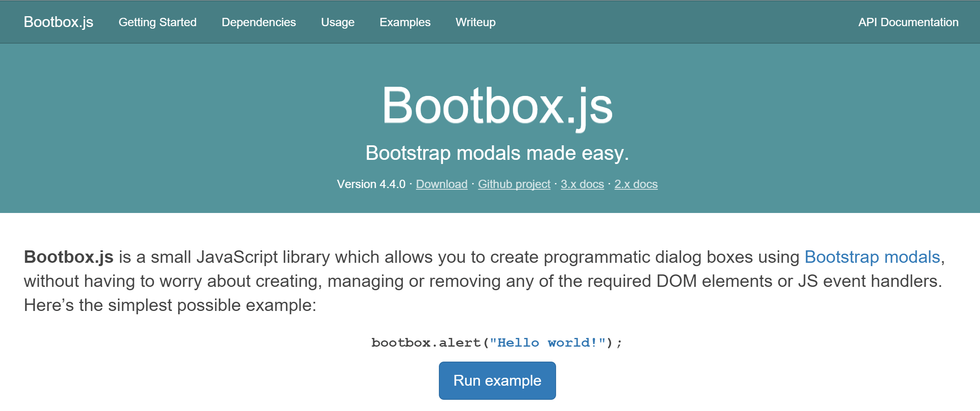Follow the Bootstrap modals hyperlink
980x411 pixels.
pyautogui.click(x=872, y=257)
